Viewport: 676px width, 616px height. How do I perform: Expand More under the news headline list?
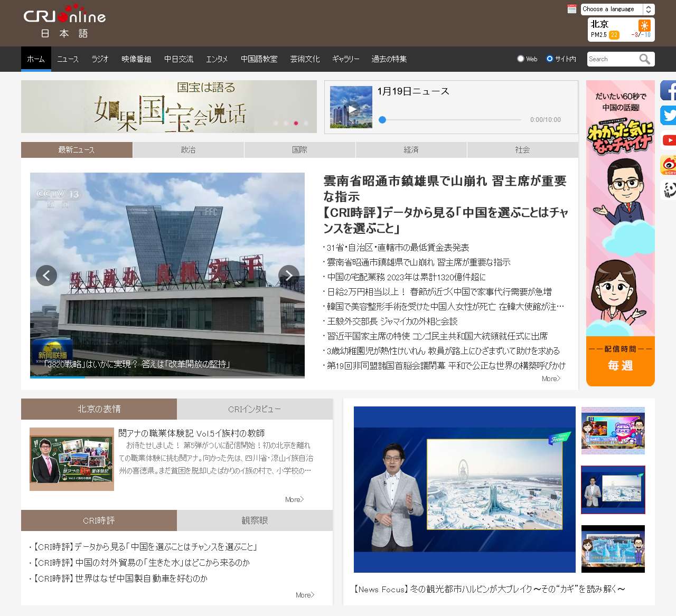[x=551, y=378]
